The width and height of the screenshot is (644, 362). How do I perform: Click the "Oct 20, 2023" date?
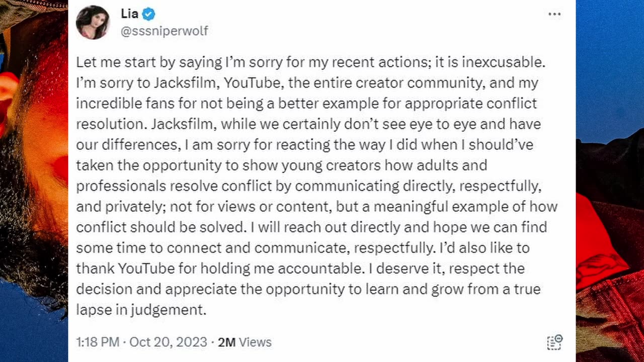(168, 342)
